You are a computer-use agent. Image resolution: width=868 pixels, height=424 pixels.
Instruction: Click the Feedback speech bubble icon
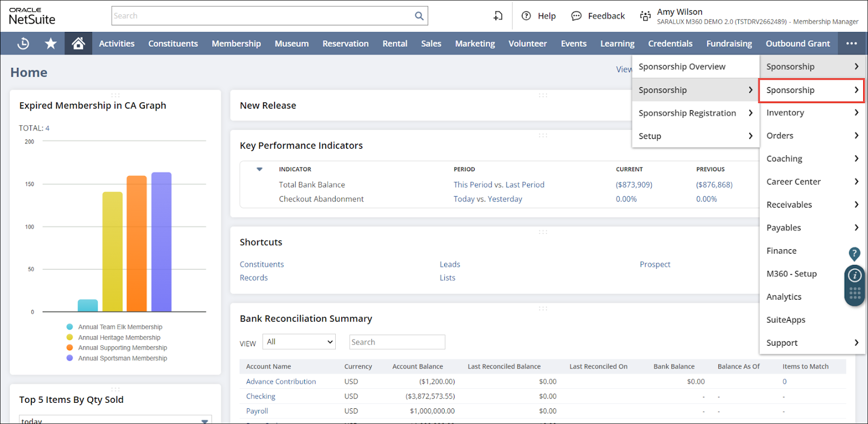coord(576,16)
